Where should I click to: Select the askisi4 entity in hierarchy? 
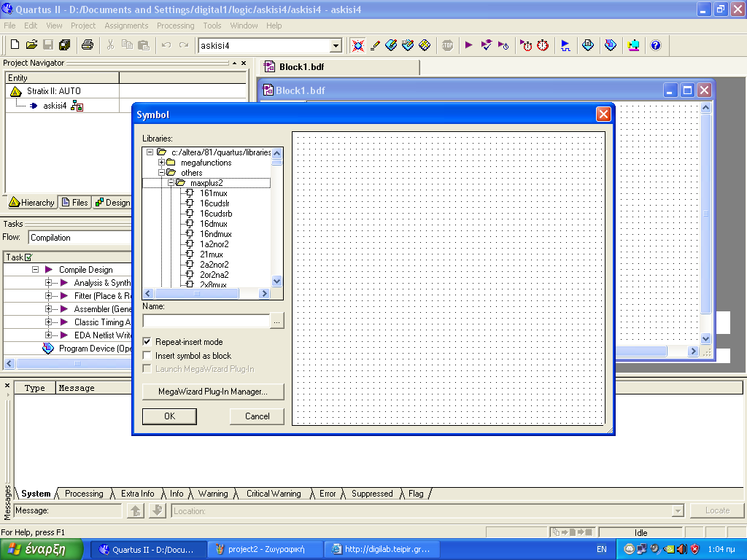[x=55, y=106]
